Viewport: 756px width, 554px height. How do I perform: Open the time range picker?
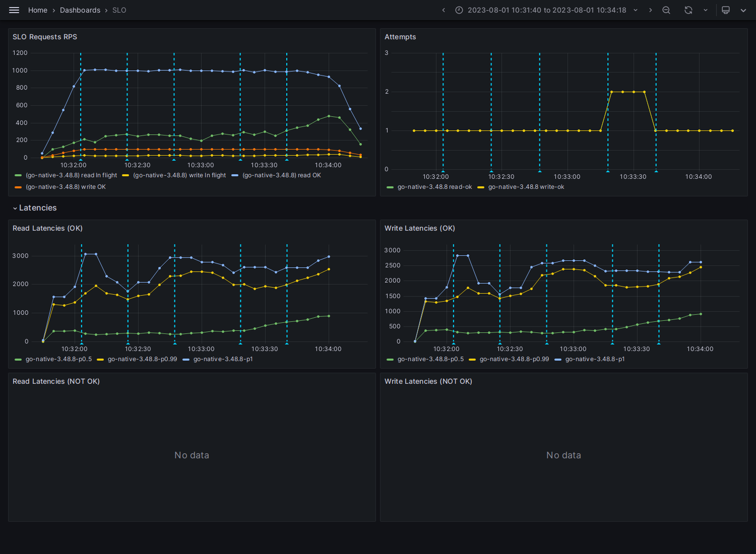click(x=547, y=10)
